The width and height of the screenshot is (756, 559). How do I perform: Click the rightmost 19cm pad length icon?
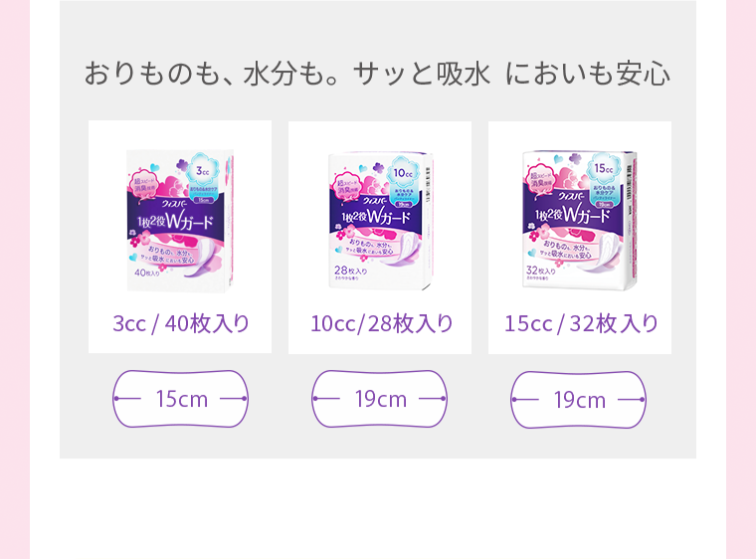point(579,400)
